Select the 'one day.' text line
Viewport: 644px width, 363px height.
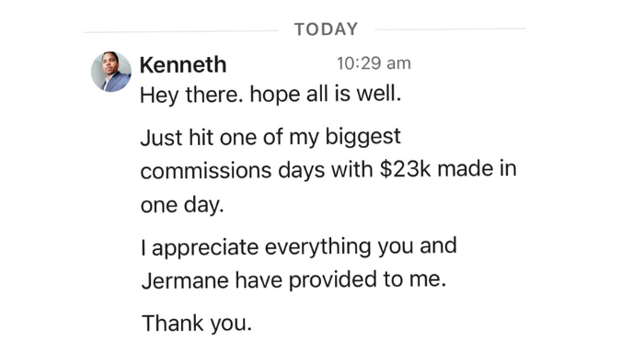point(182,204)
